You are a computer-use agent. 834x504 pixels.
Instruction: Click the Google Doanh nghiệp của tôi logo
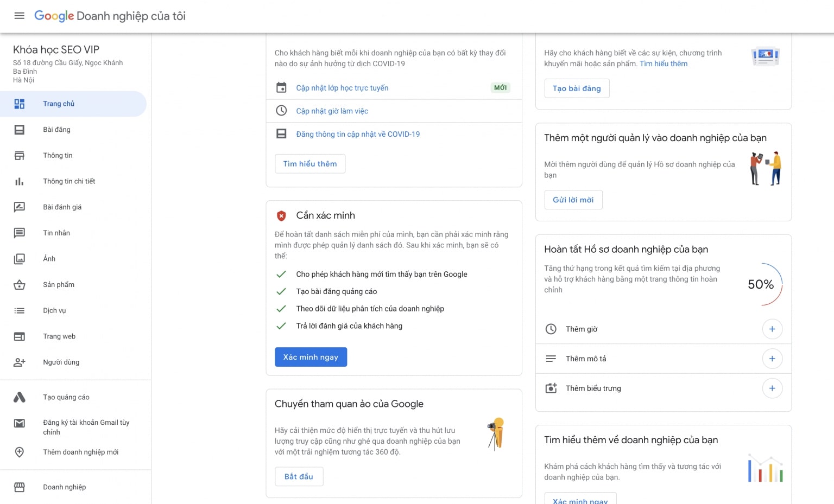click(x=110, y=16)
